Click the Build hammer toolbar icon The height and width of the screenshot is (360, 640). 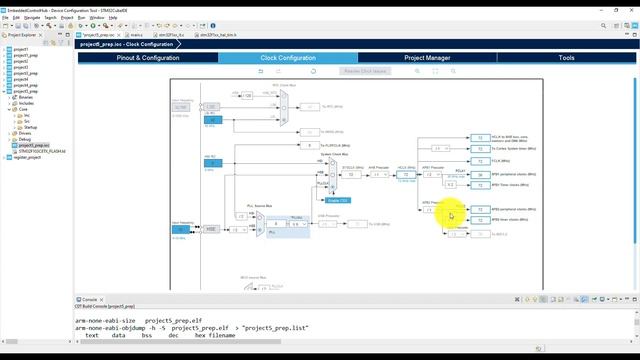[49, 26]
